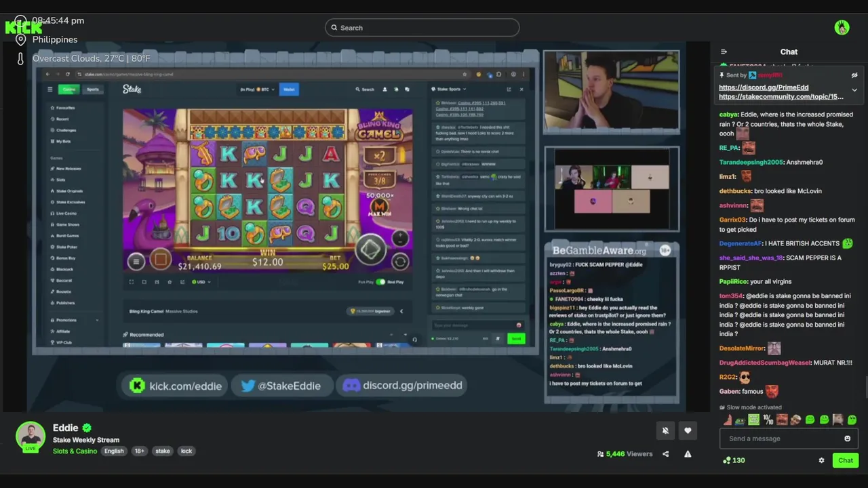Click username cabya in chat
The image size is (868, 488).
(x=728, y=115)
